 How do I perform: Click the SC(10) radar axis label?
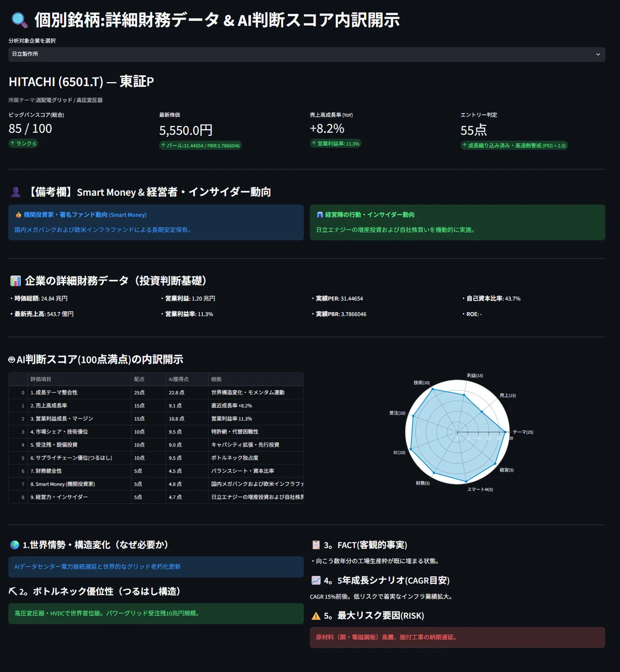tap(399, 452)
